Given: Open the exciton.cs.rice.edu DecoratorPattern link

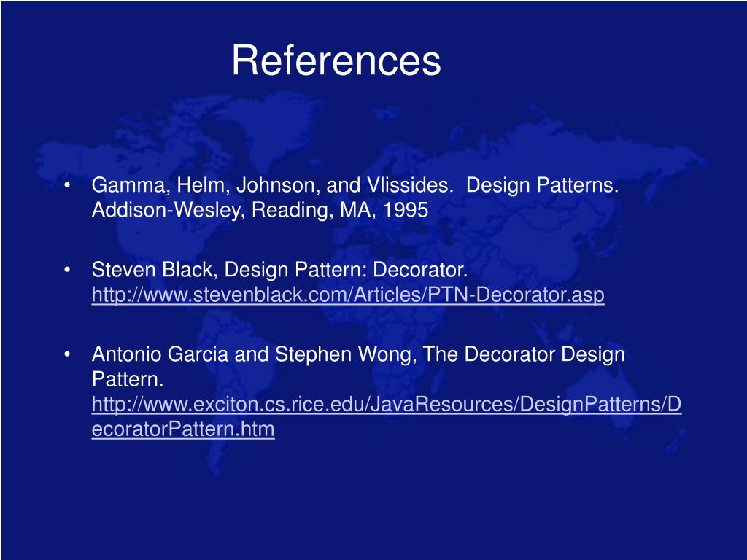Looking at the screenshot, I should point(387,416).
